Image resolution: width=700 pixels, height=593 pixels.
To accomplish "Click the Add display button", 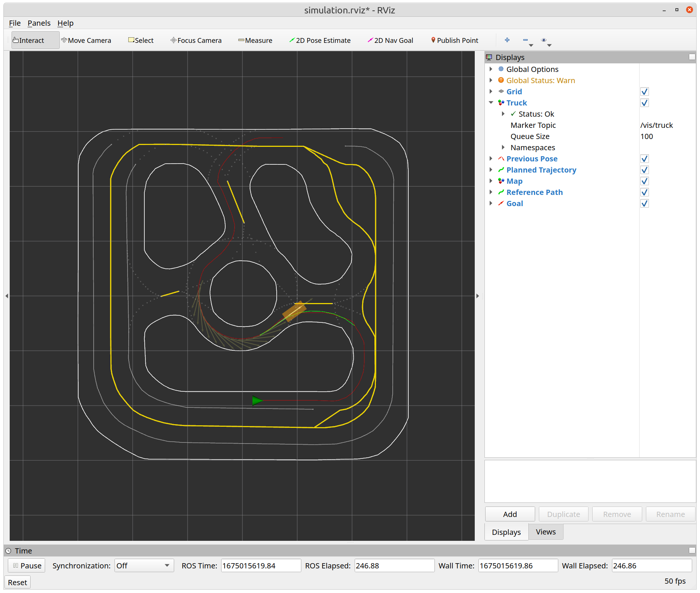I will tap(509, 514).
